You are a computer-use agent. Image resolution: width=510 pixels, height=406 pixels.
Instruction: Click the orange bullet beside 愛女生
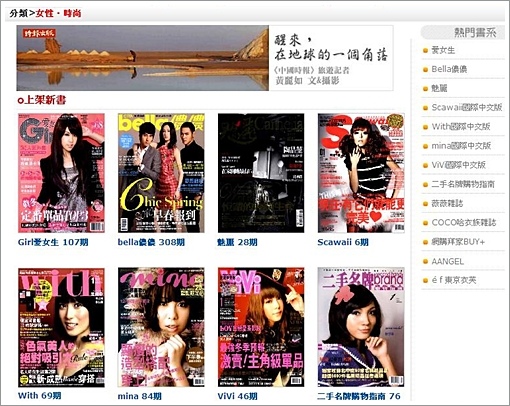(425, 51)
